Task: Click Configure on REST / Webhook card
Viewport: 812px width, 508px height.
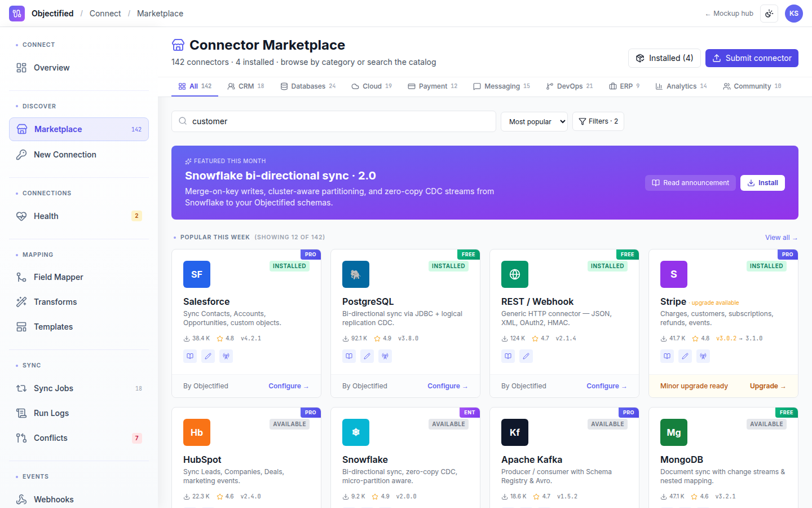Action: [607, 386]
